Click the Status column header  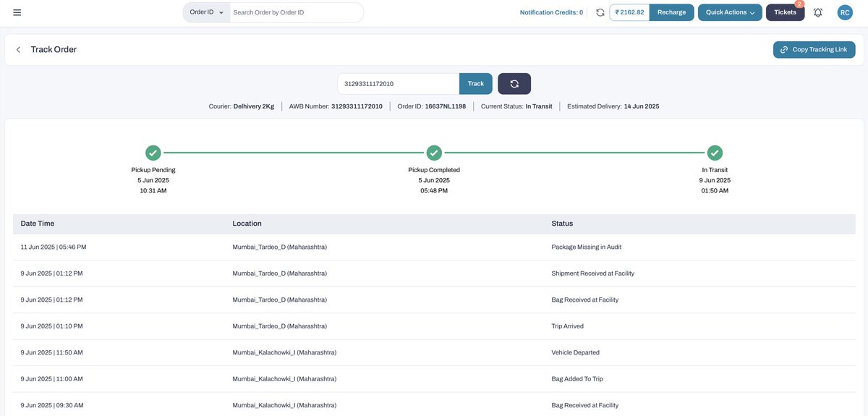(562, 224)
